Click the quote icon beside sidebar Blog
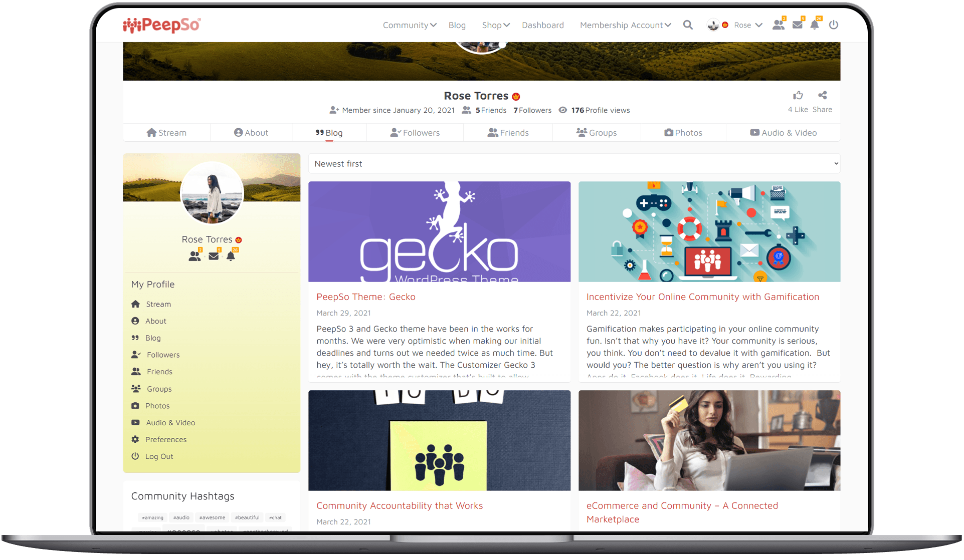The width and height of the screenshot is (964, 560). click(135, 338)
